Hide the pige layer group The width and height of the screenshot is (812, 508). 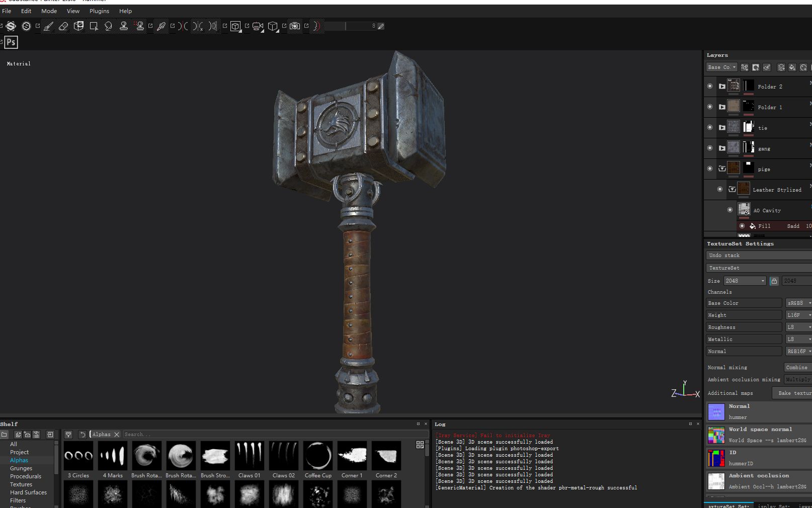710,169
